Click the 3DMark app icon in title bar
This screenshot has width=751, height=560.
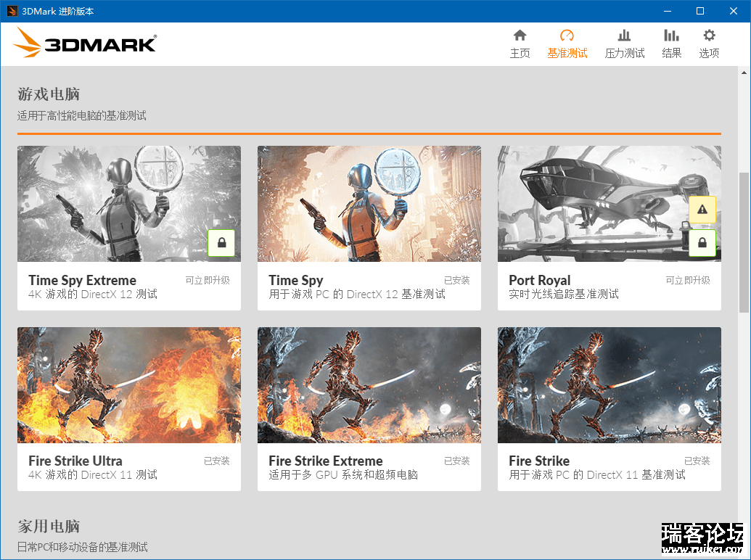coord(12,11)
